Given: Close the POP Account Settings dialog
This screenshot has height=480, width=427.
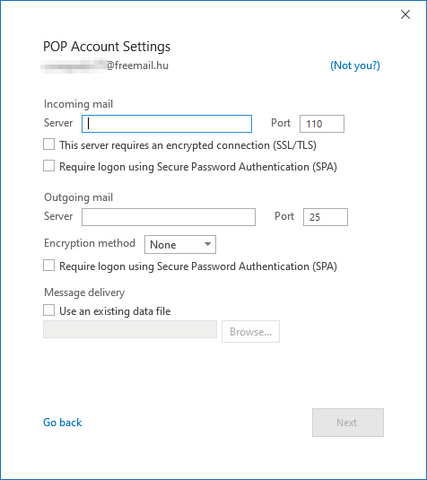Looking at the screenshot, I should tap(405, 14).
